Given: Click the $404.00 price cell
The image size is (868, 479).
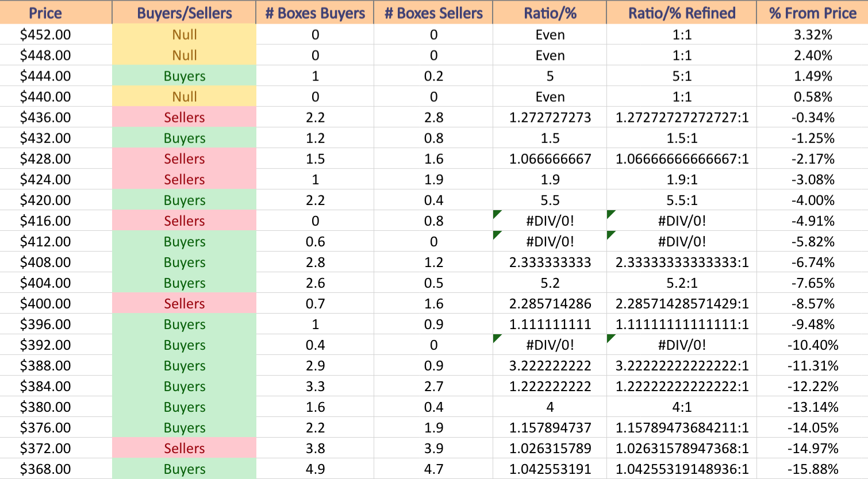Looking at the screenshot, I should (56, 283).
